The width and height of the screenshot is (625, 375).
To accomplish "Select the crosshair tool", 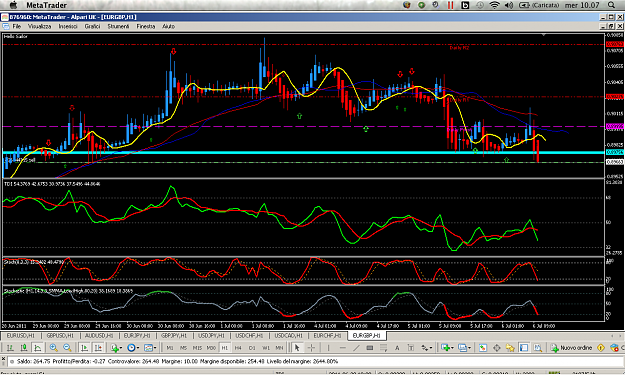I will (311, 348).
